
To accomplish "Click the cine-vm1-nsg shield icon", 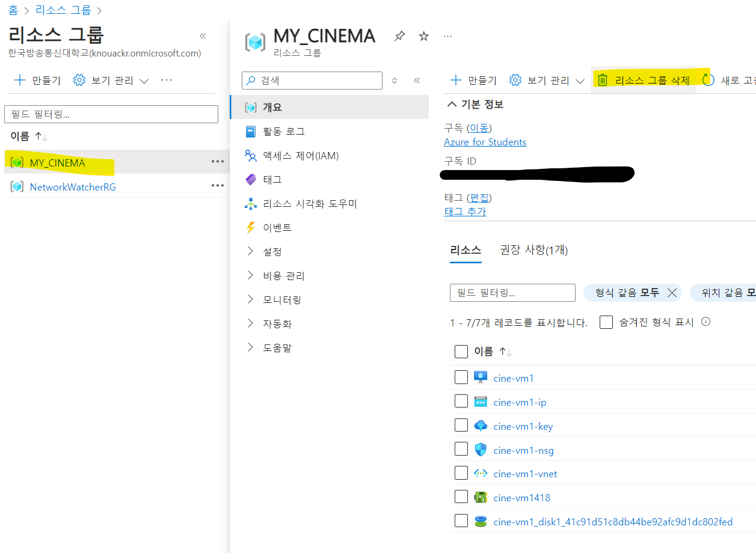I will tap(480, 450).
